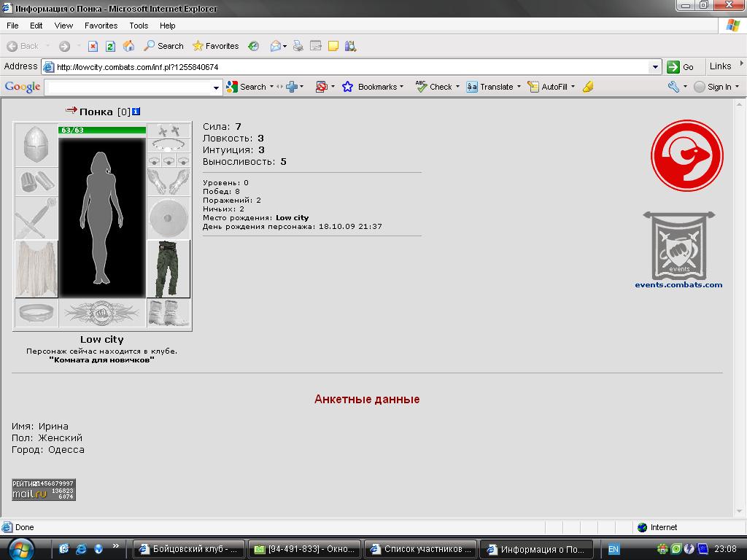Go to Home page via house icon
The height and width of the screenshot is (560, 747).
pyautogui.click(x=128, y=46)
